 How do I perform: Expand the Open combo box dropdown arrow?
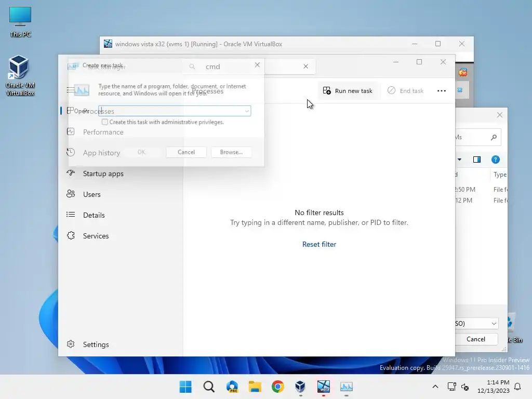click(247, 111)
